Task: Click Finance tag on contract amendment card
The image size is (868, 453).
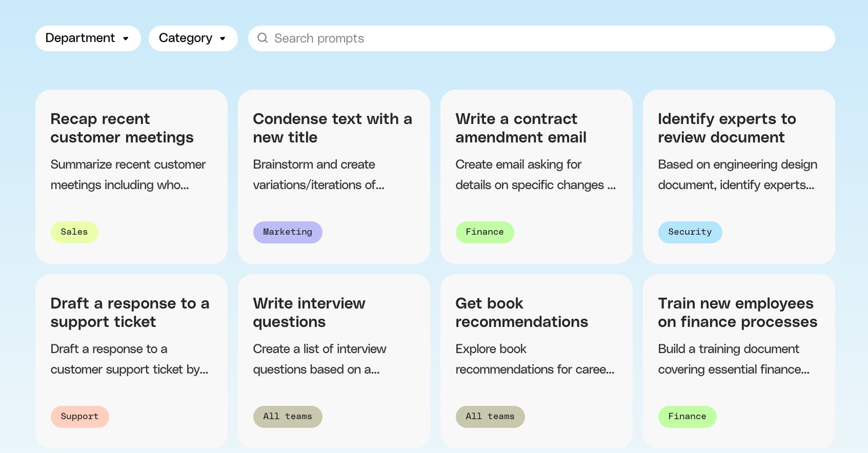Action: tap(485, 232)
